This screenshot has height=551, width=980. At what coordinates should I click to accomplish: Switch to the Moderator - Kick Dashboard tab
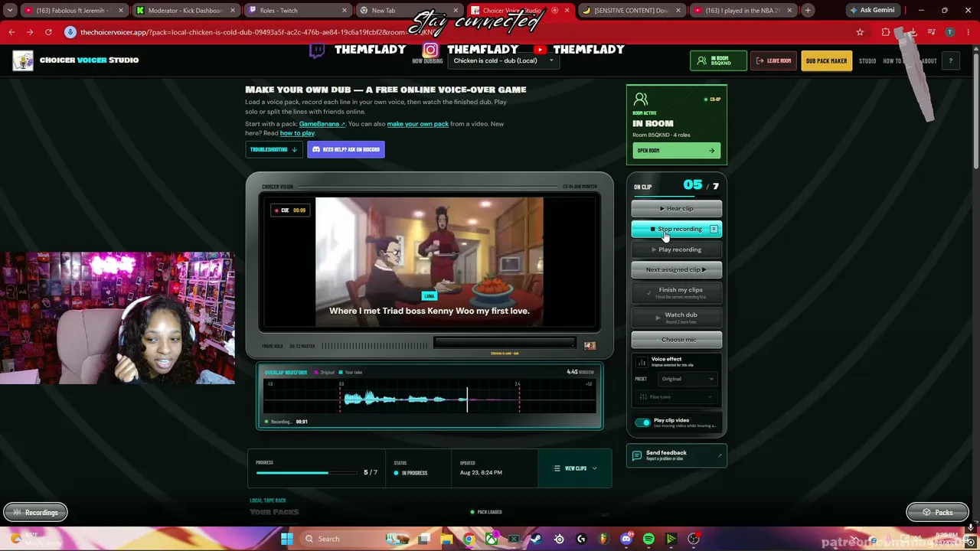click(x=186, y=11)
